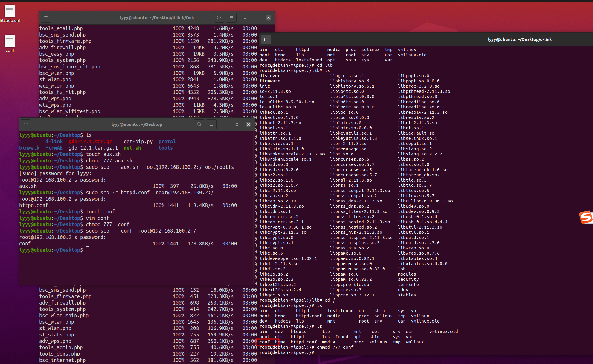Open httpd.conf desktop file icon
This screenshot has width=593, height=364.
(x=10, y=12)
